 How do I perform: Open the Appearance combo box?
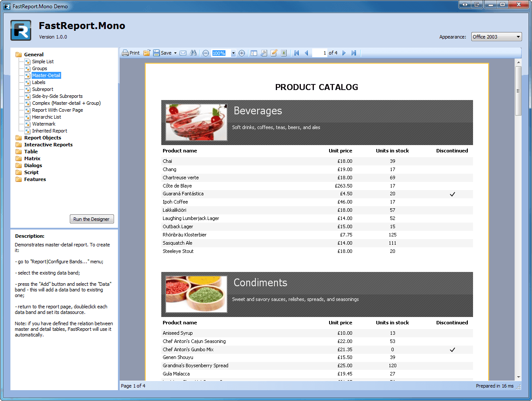[496, 37]
